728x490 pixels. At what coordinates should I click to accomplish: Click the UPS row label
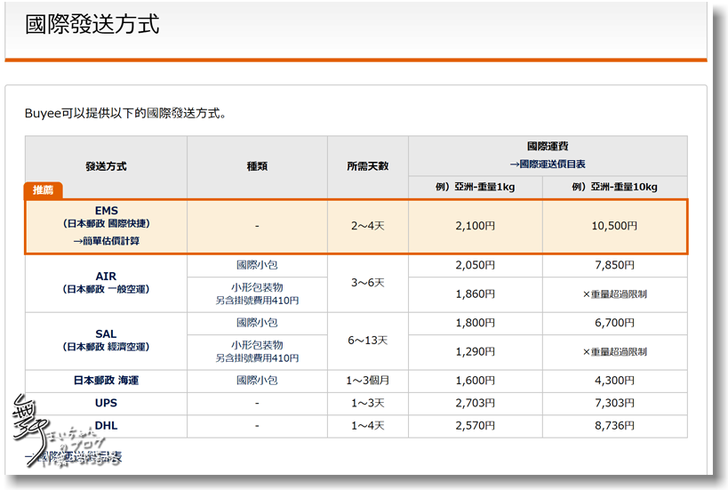click(x=105, y=402)
